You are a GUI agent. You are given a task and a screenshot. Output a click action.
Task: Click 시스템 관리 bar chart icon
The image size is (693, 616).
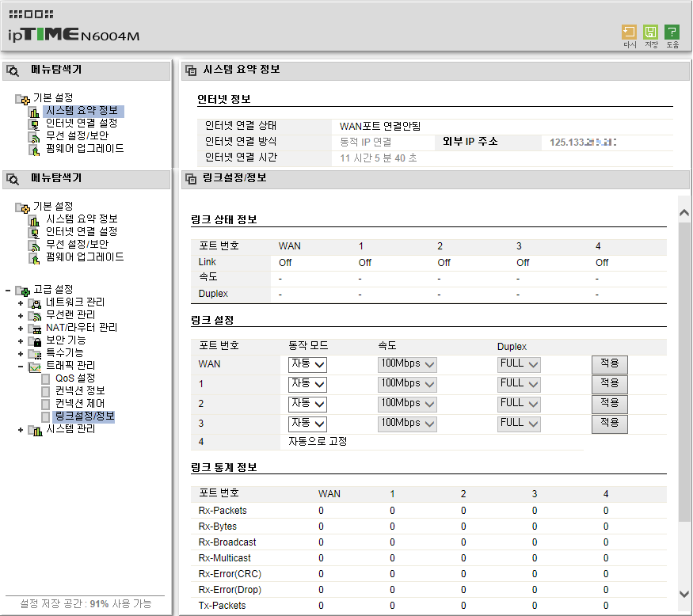(x=35, y=430)
